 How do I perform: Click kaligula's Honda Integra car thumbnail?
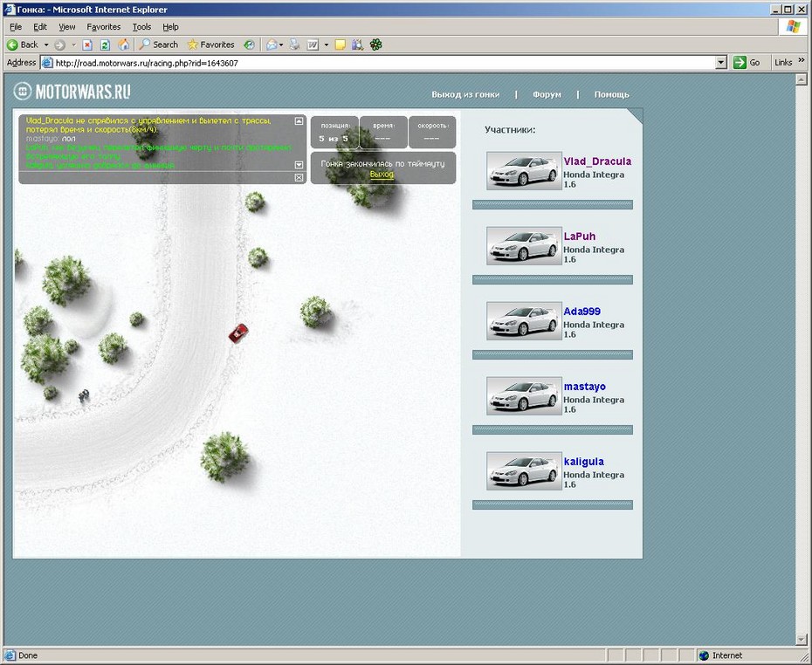click(x=524, y=471)
